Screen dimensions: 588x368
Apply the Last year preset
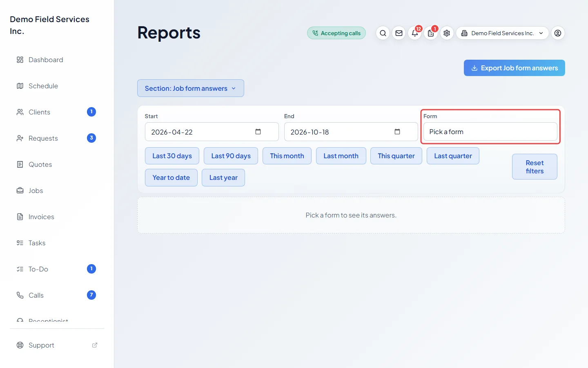[x=223, y=177]
